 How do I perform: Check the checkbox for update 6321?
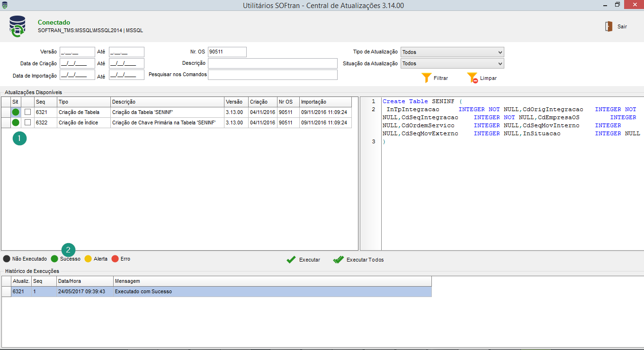(x=28, y=112)
